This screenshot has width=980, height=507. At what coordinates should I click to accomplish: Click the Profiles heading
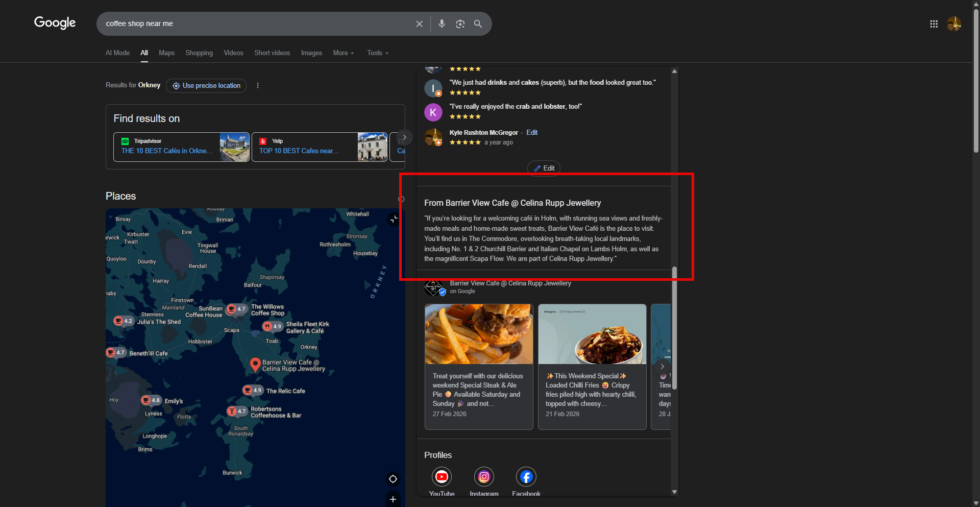pos(438,455)
